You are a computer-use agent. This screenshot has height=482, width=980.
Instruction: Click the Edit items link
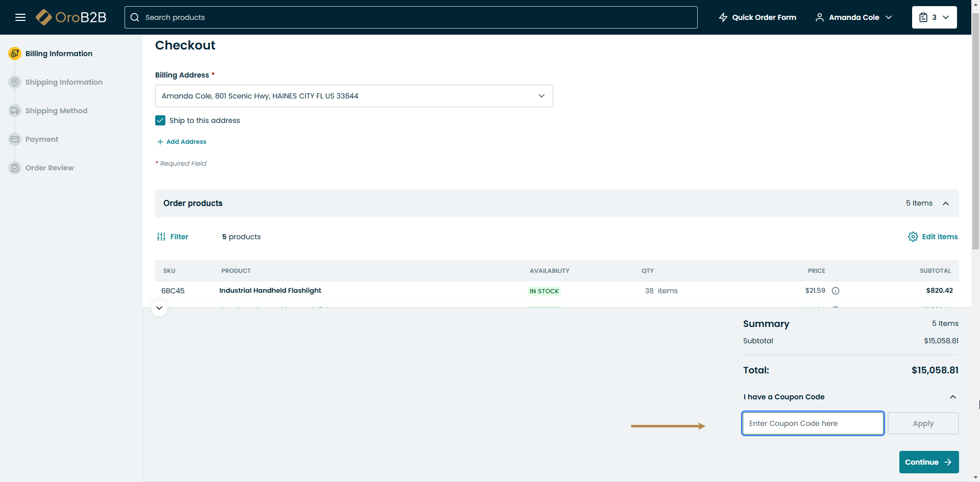coord(933,237)
